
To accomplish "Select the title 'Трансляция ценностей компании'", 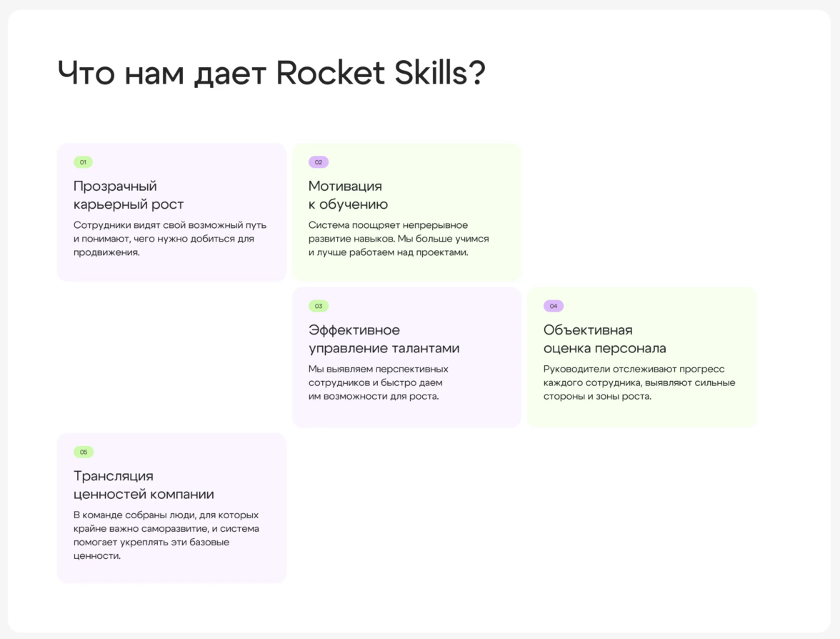I will click(144, 485).
